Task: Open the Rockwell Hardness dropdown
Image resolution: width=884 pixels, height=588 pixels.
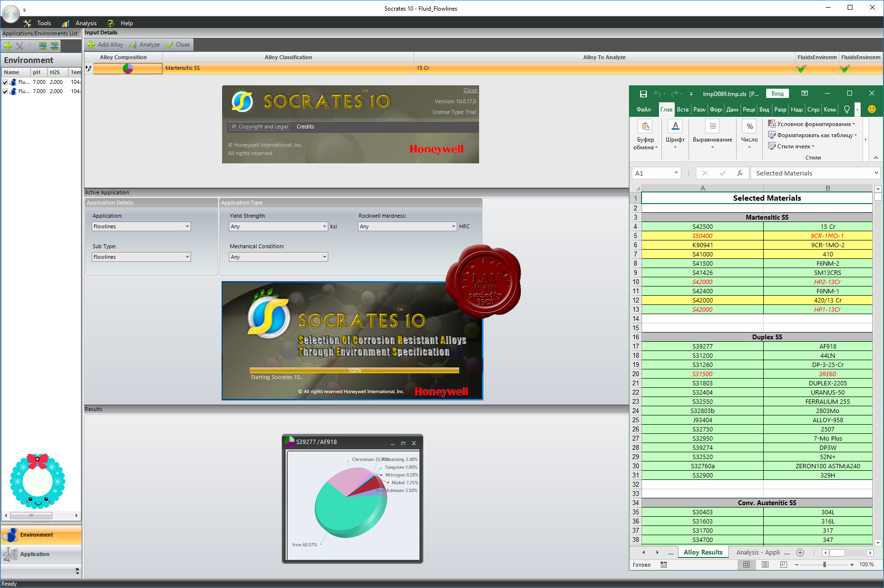Action: coord(407,226)
